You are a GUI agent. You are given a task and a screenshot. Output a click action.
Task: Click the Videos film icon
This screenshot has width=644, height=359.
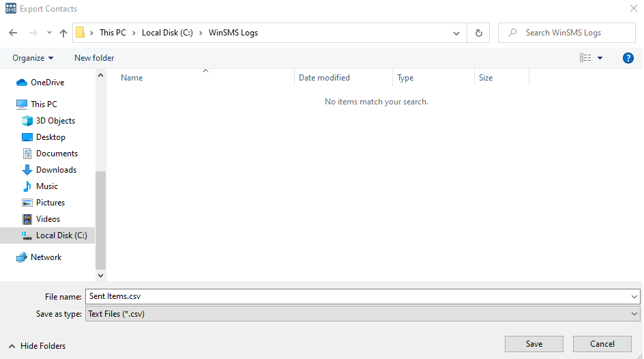pos(27,219)
